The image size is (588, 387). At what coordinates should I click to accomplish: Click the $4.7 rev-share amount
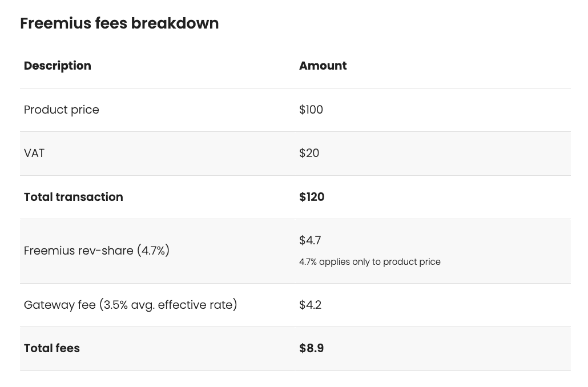click(310, 240)
